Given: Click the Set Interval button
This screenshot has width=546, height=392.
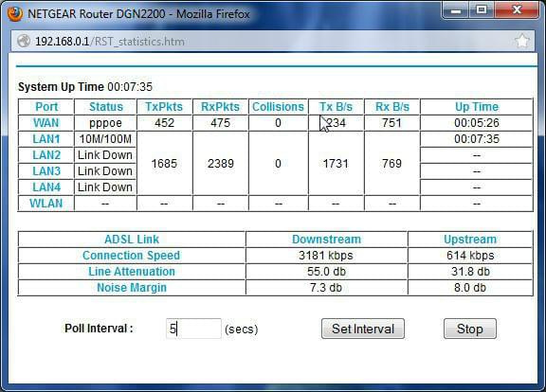Looking at the screenshot, I should (x=363, y=329).
